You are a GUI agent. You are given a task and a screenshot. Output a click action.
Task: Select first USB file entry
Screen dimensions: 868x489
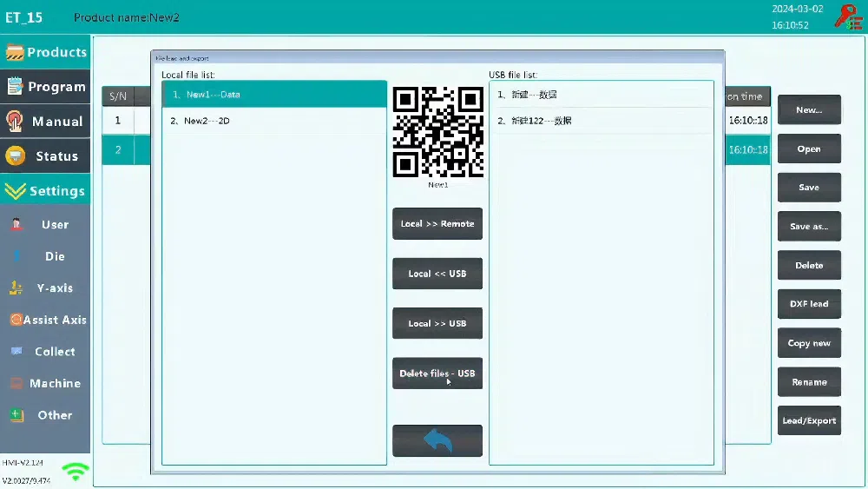pyautogui.click(x=602, y=95)
